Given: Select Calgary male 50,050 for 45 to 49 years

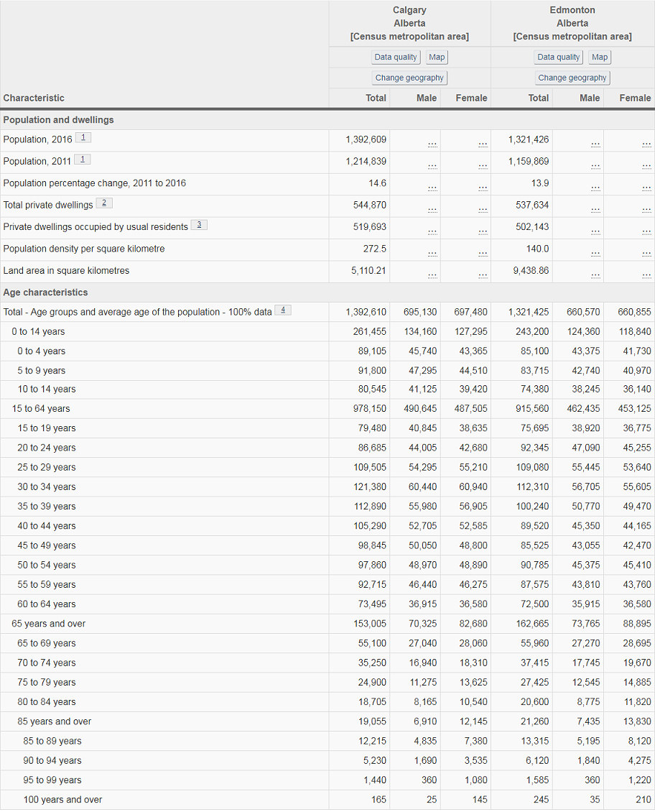Looking at the screenshot, I should pos(422,545).
